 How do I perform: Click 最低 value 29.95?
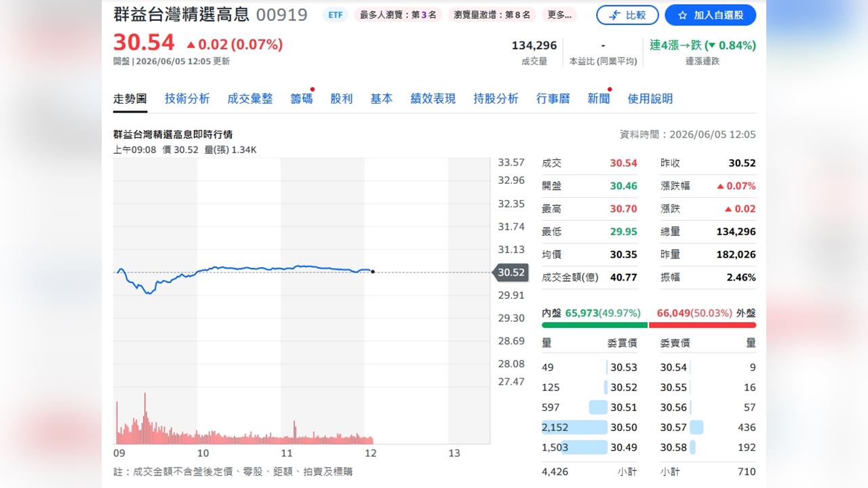623,232
